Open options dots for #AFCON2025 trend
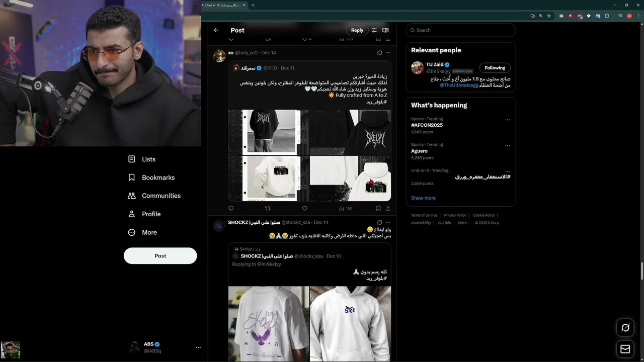The height and width of the screenshot is (362, 644). click(508, 120)
